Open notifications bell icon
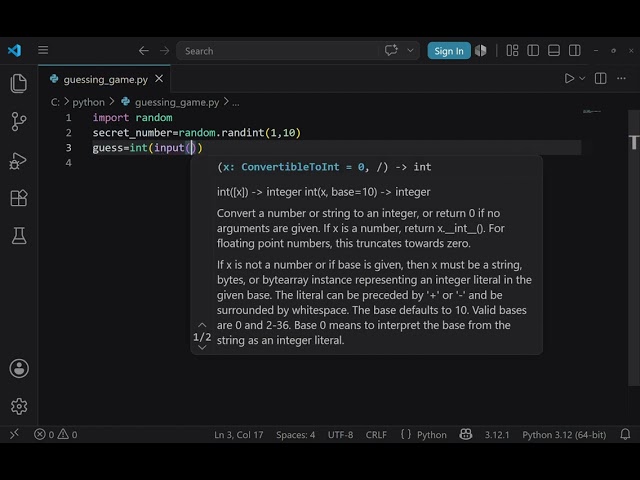 point(625,434)
